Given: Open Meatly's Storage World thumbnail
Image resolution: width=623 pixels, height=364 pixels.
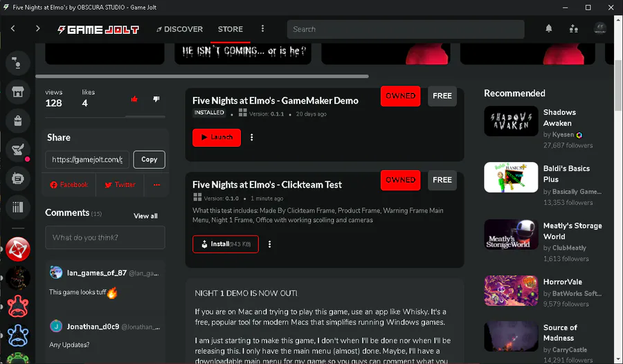Looking at the screenshot, I should pos(511,235).
